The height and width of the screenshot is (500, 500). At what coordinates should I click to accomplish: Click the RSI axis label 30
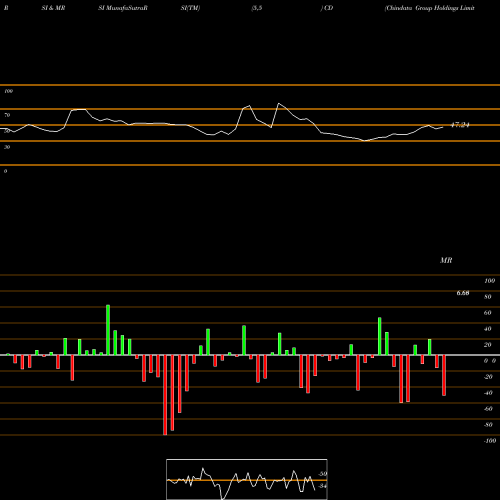[7, 147]
